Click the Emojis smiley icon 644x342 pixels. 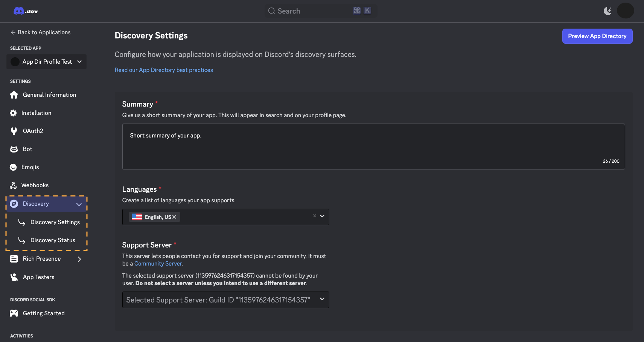pyautogui.click(x=13, y=167)
